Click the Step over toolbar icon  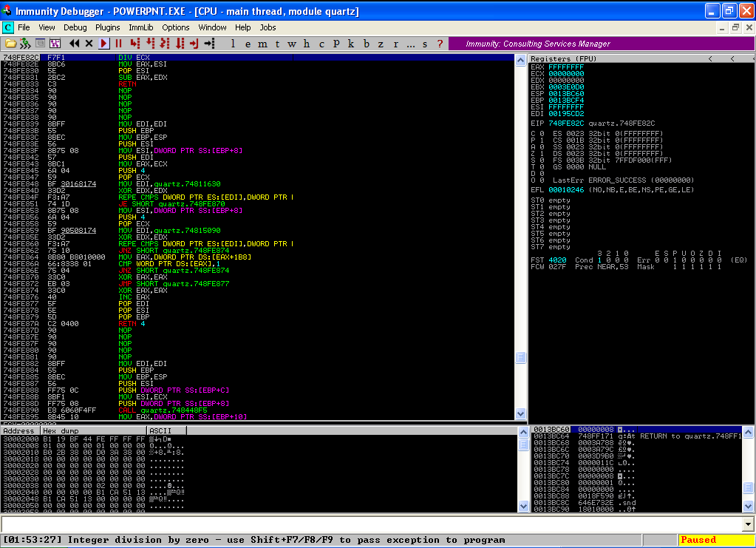[151, 44]
